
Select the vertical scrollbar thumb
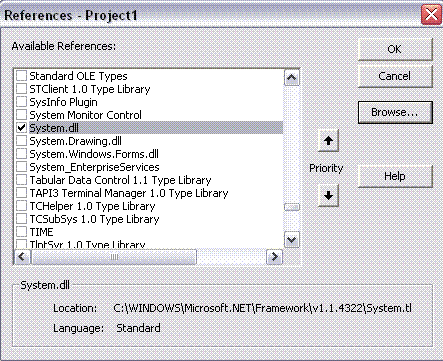[292, 207]
